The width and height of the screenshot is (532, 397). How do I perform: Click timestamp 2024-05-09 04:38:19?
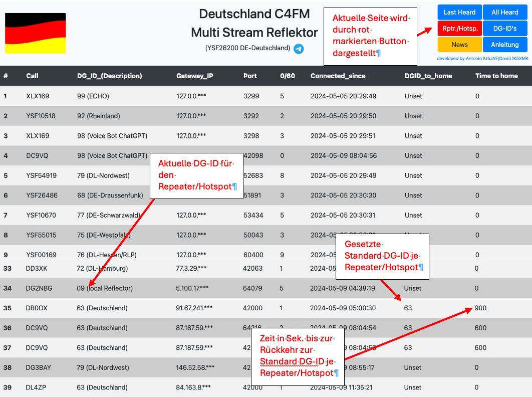pyautogui.click(x=342, y=288)
